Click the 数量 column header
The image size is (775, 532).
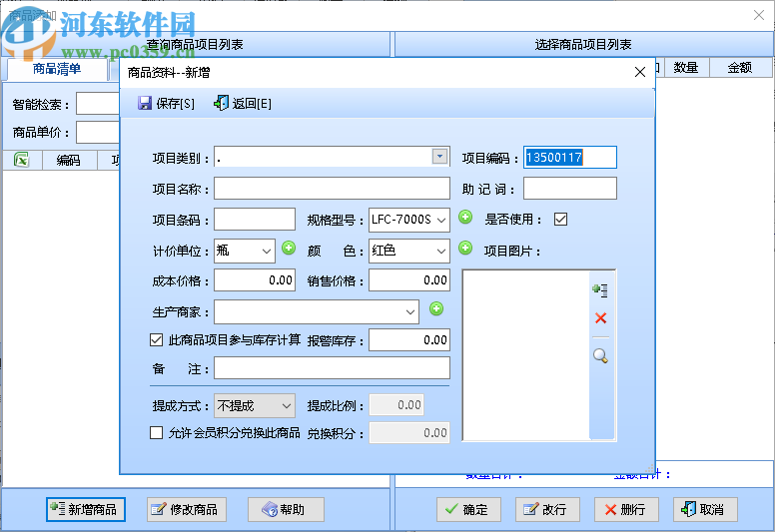point(686,68)
